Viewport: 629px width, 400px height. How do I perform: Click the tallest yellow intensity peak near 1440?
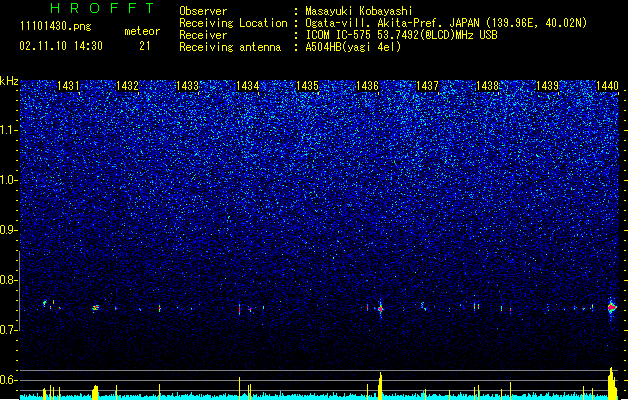pyautogui.click(x=611, y=383)
